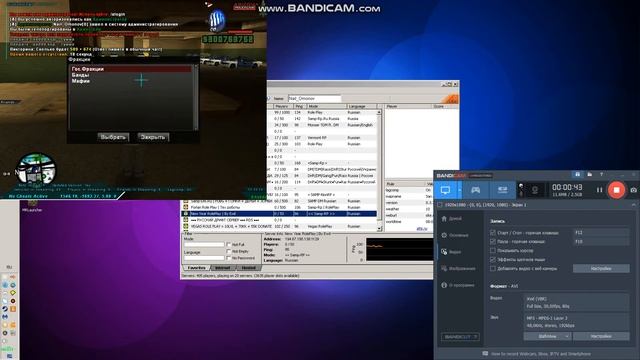
Task: Sort servers by the Ping column
Action: click(300, 106)
